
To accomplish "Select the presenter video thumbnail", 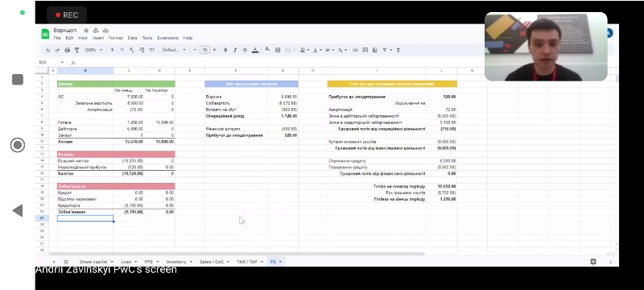I will point(546,47).
